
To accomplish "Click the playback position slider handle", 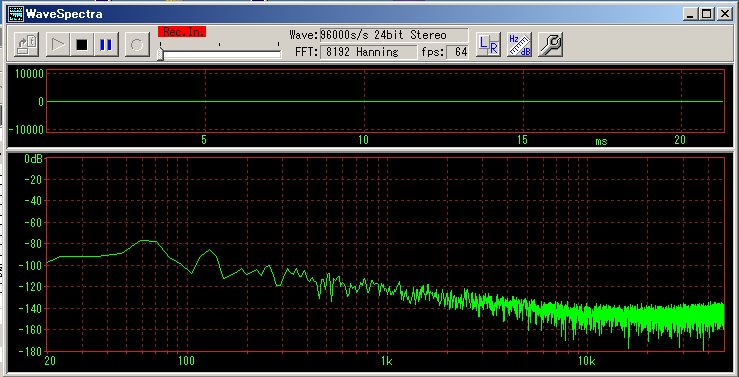I will tap(160, 54).
